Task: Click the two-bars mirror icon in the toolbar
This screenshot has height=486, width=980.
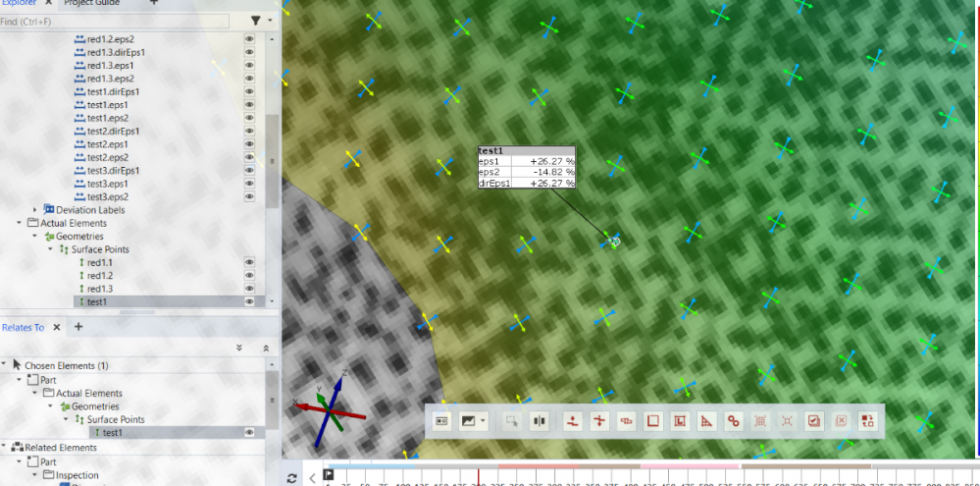Action: click(539, 421)
